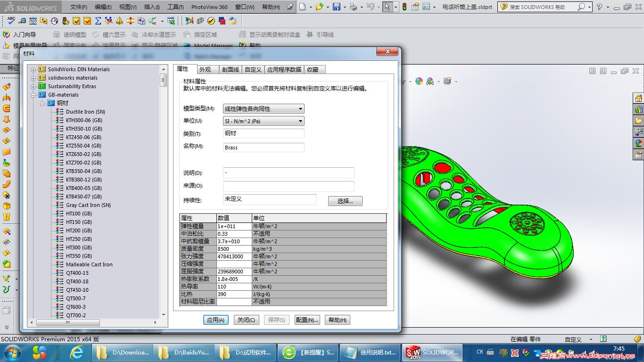
Task: Click the magnifier search icon in help box
Action: click(581, 7)
